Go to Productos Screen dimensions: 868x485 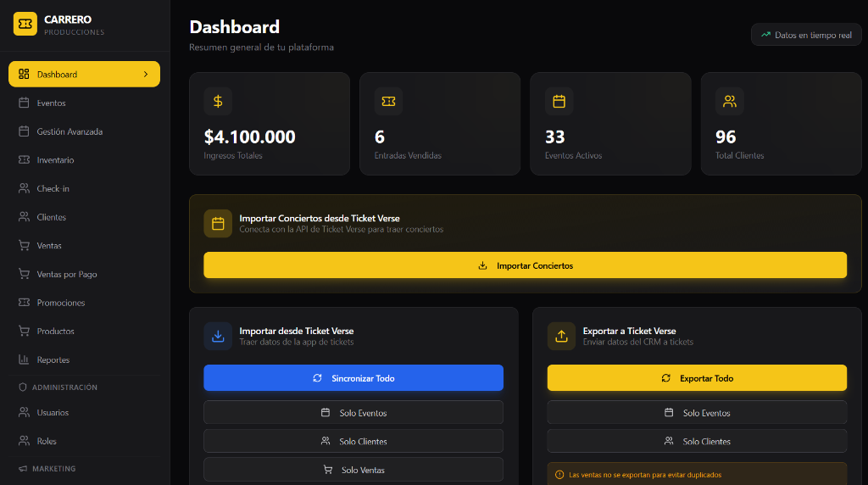(84, 331)
